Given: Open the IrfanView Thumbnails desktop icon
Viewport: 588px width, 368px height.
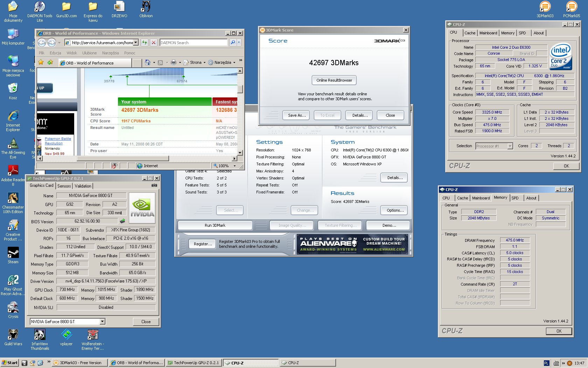Looking at the screenshot, I should pos(40,340).
